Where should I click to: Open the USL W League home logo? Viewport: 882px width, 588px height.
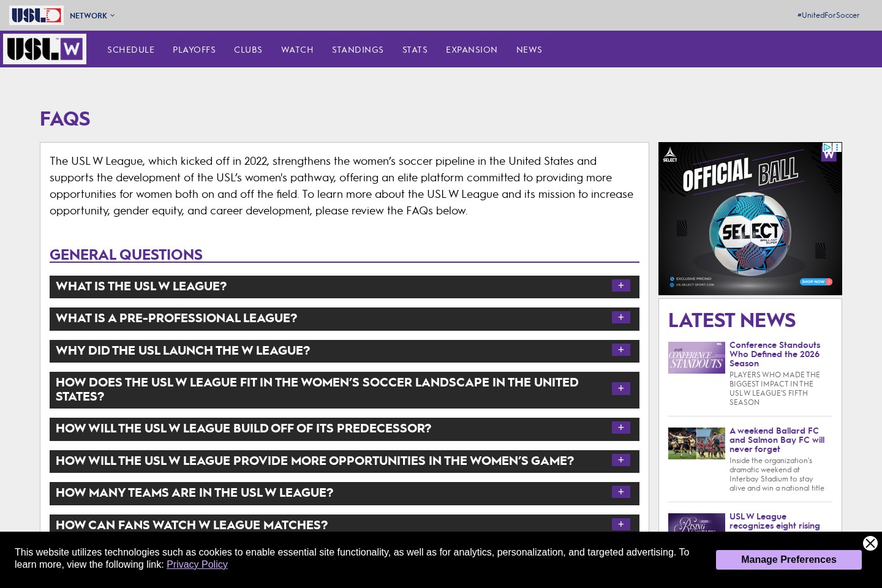pos(45,49)
